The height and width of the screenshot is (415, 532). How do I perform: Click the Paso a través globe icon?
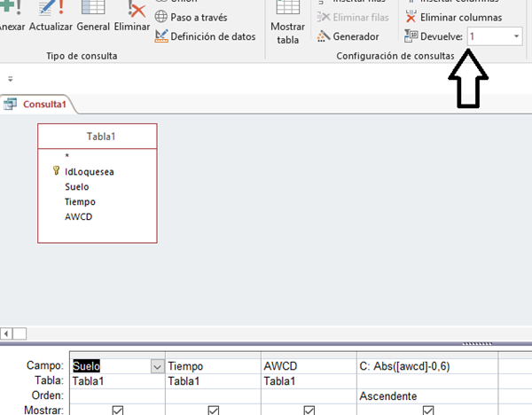click(x=161, y=17)
